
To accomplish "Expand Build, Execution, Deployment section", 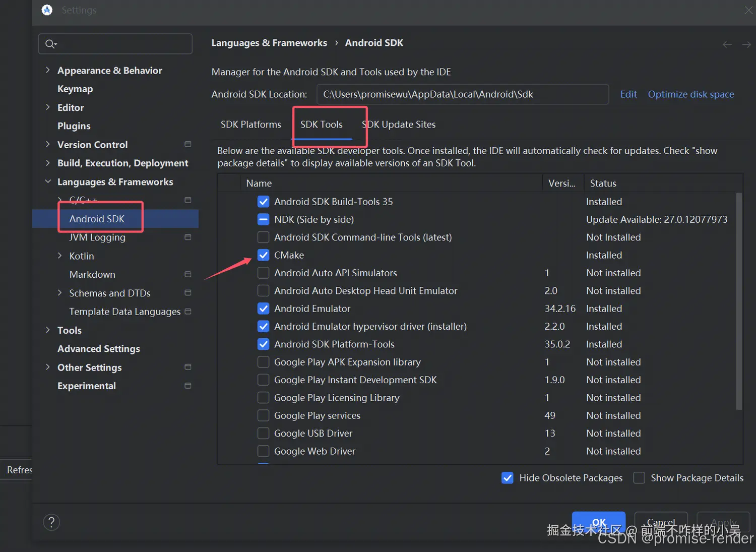I will [48, 163].
